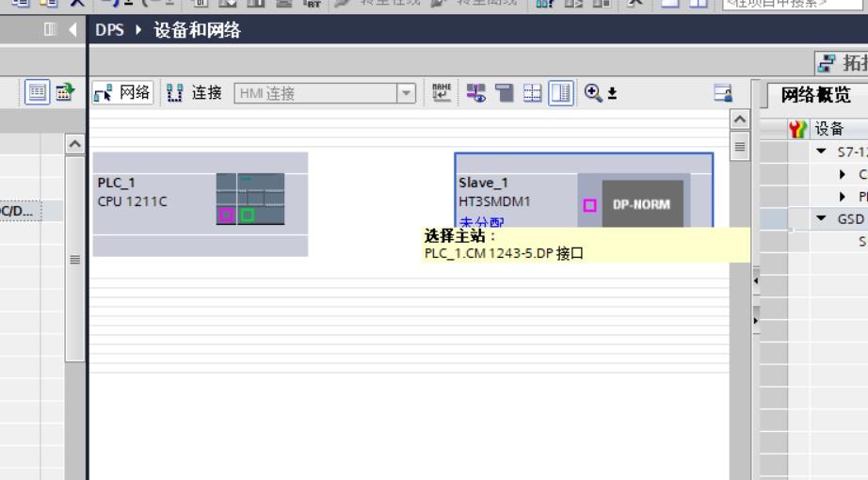Click the dropdown arrow beside HMI 连接

point(407,93)
